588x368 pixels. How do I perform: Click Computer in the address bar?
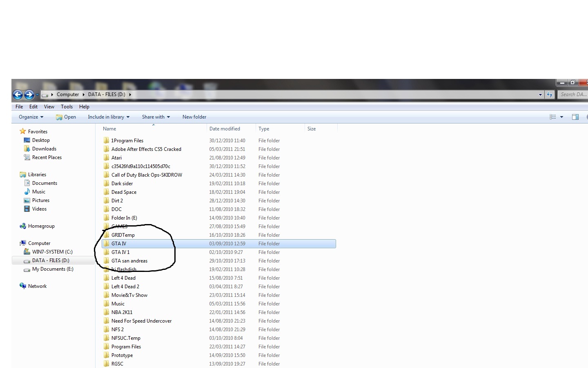68,94
